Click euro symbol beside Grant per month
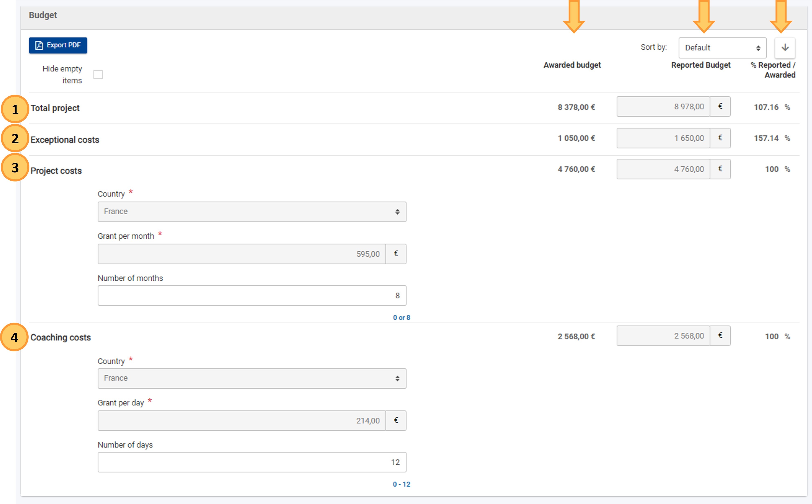 click(396, 254)
